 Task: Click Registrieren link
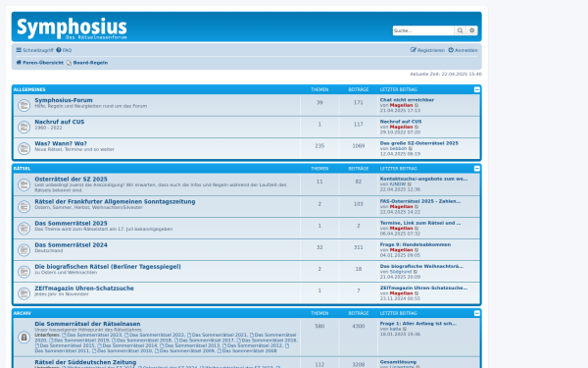(x=427, y=50)
